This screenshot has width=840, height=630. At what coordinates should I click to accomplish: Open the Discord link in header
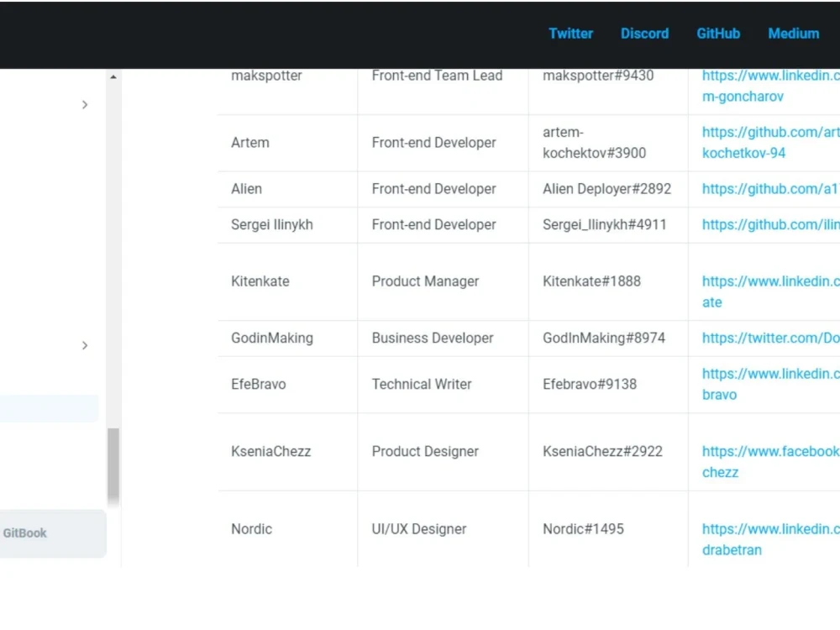644,34
